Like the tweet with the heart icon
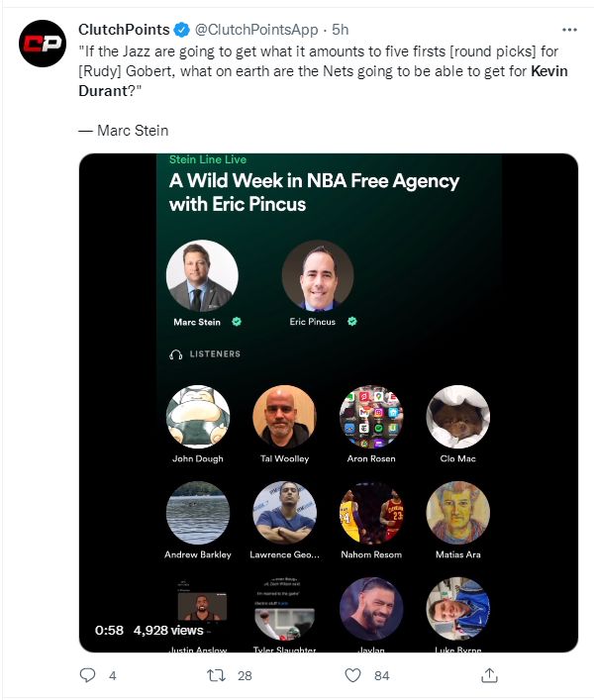This screenshot has height=700, width=594. pos(352,675)
